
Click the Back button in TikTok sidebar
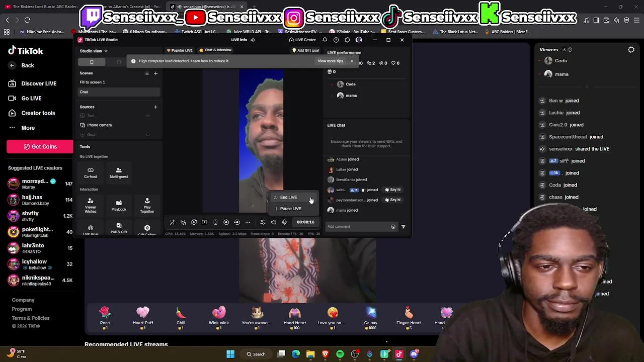(x=22, y=65)
